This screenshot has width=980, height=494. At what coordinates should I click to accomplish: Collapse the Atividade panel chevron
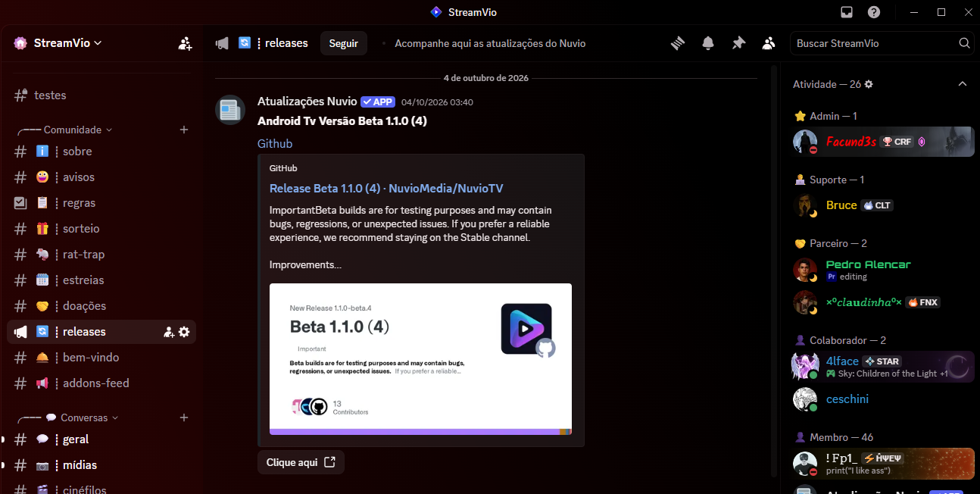[x=963, y=84]
